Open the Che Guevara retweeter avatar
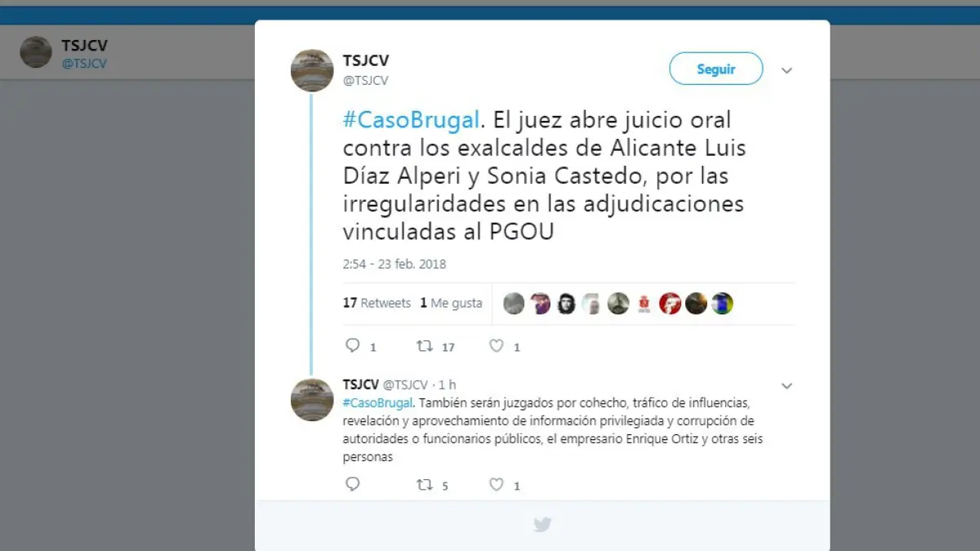Image resolution: width=980 pixels, height=551 pixels. click(x=566, y=304)
